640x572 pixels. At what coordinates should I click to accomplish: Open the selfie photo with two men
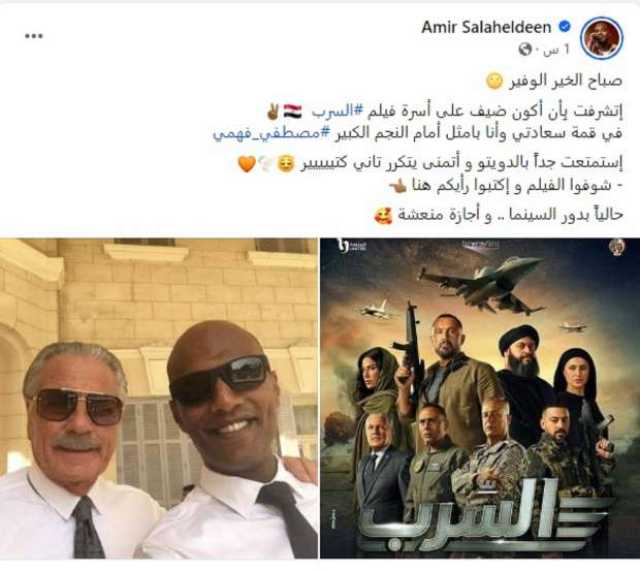click(x=159, y=398)
